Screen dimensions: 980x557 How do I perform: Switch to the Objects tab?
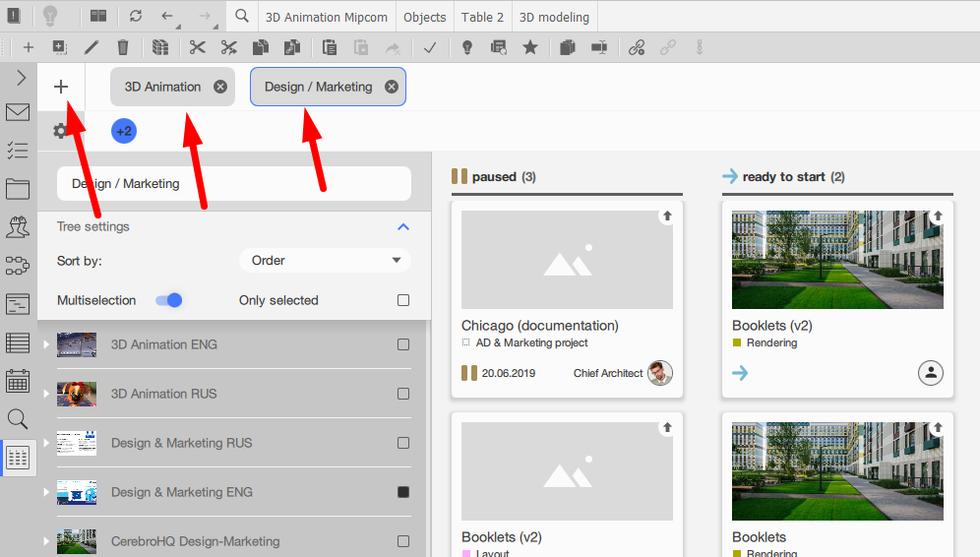(424, 18)
